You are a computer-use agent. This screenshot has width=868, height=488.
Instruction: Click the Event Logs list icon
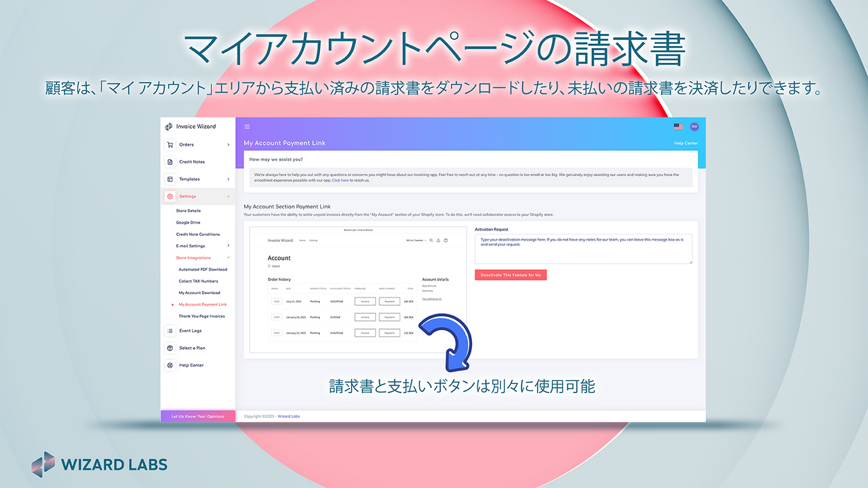[x=170, y=331]
